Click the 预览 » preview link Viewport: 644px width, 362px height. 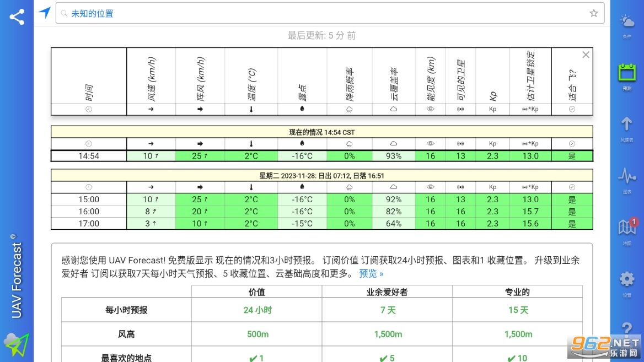371,273
